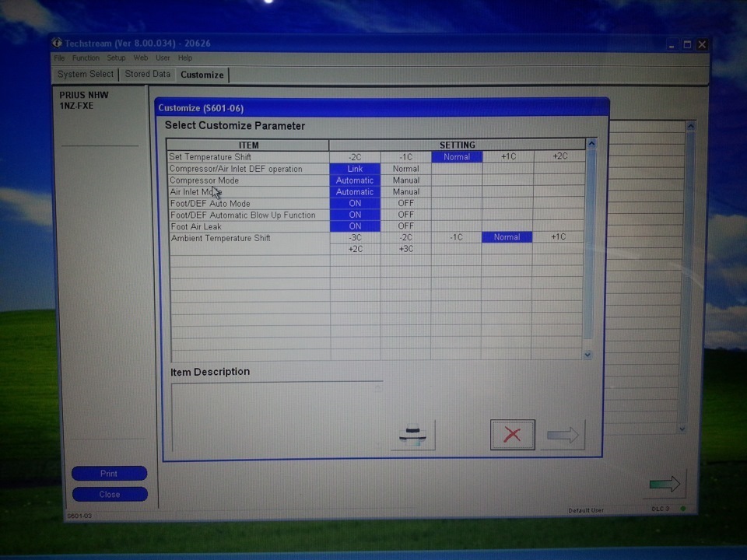Set Ambient Temperature Shift to +3C

coord(406,249)
